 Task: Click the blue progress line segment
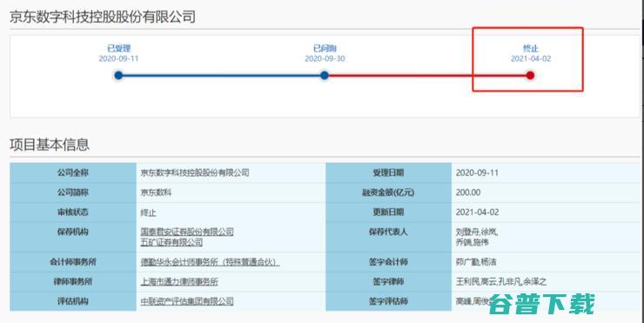tap(221, 75)
